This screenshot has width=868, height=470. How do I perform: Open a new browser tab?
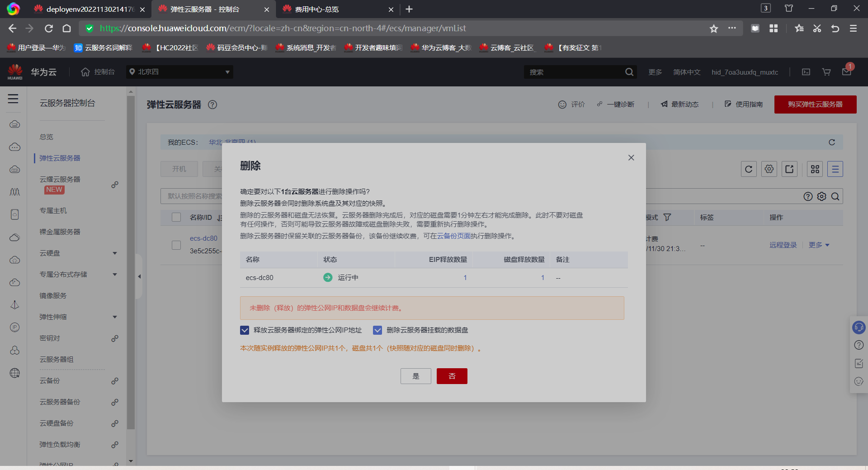[x=409, y=9]
